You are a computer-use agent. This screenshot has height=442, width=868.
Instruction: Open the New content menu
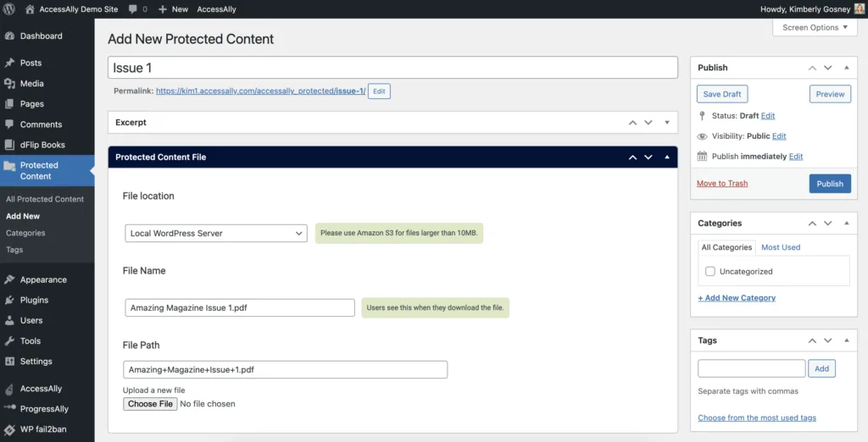[x=173, y=8]
